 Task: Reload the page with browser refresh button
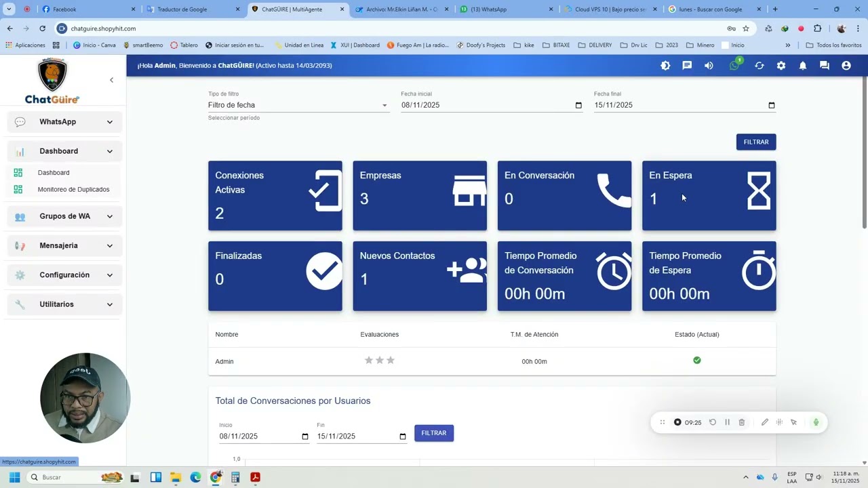(x=42, y=28)
